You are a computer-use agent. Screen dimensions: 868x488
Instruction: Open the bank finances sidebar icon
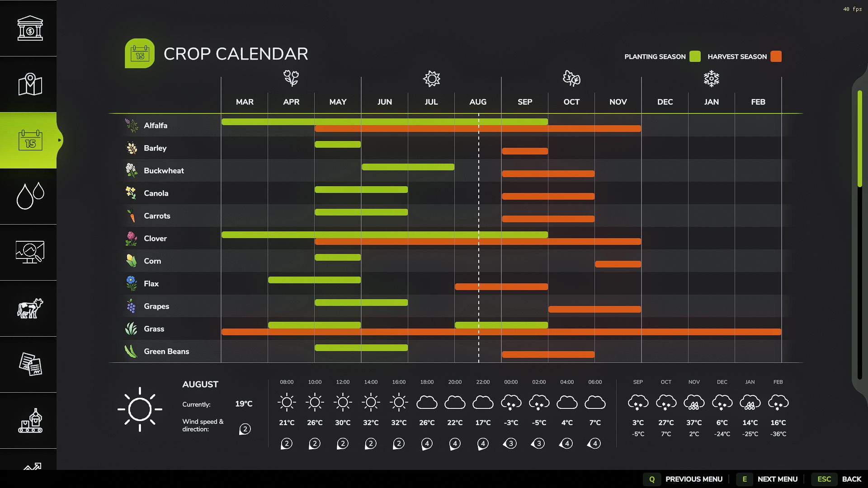click(30, 28)
